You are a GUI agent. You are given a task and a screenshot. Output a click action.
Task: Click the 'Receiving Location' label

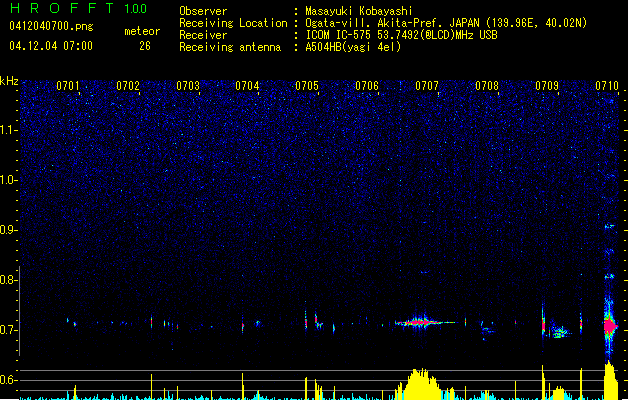coord(233,23)
